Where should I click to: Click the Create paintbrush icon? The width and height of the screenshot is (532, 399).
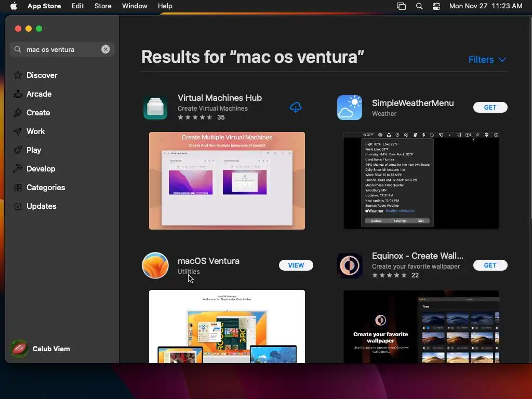tap(18, 112)
